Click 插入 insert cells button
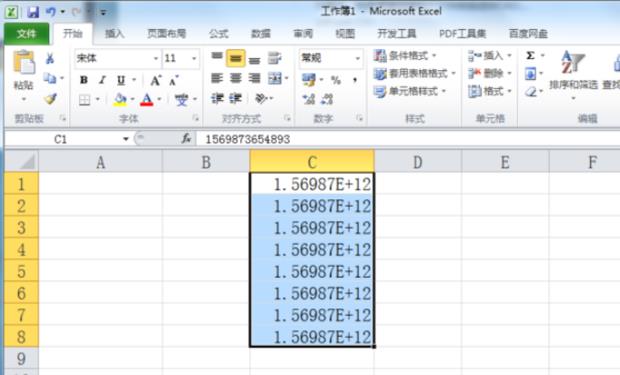Image resolution: width=620 pixels, height=375 pixels. tap(490, 56)
